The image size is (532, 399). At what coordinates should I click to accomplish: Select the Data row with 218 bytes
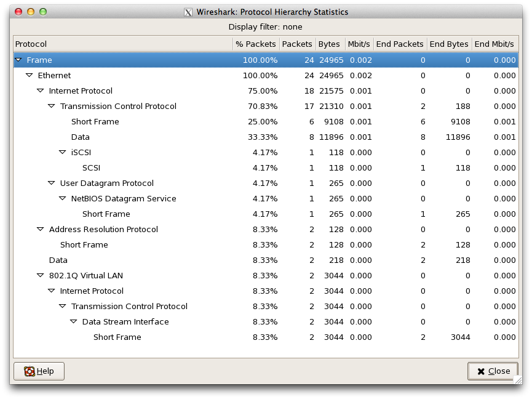[x=266, y=260]
